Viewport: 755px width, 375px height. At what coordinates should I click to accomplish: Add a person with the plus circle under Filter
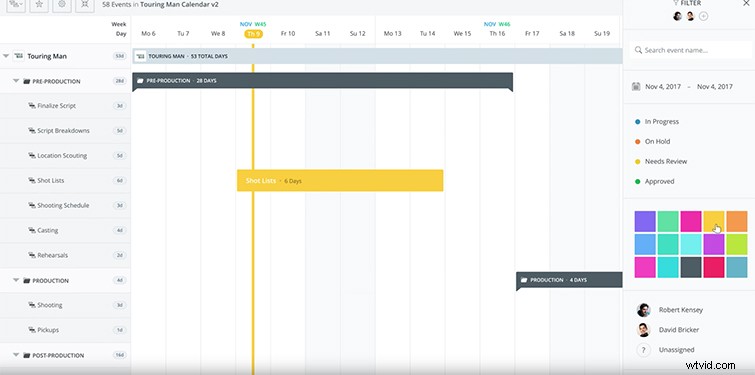[x=703, y=16]
